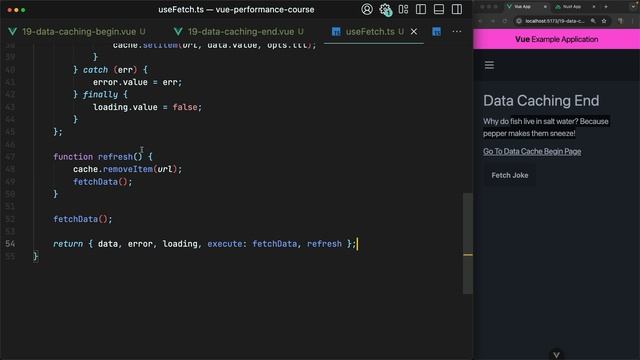Switch to 19-data-caching-begin.vue tab
This screenshot has width=640, height=360.
coord(78,31)
